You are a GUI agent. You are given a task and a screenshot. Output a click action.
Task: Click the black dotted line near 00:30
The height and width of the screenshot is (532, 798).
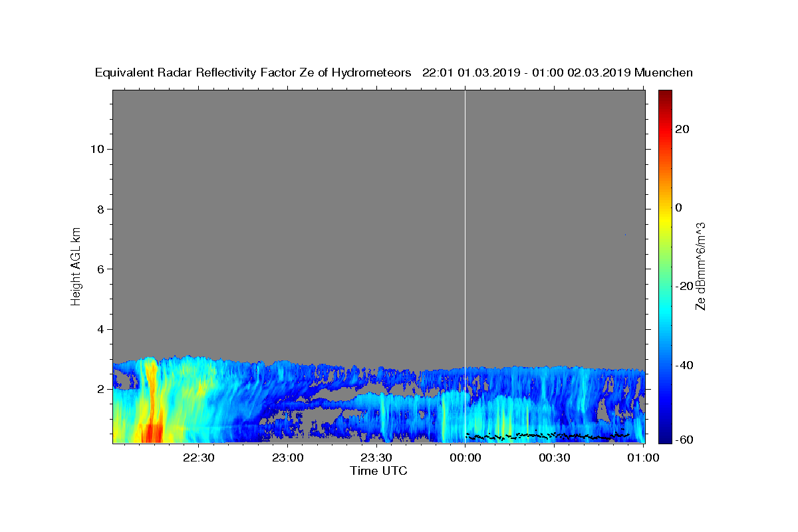click(548, 436)
